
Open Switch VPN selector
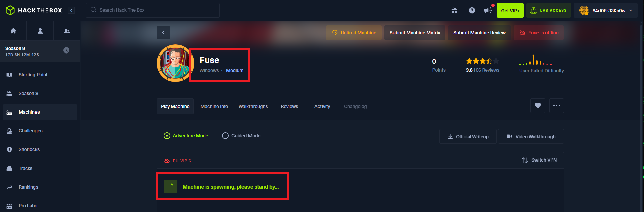(x=539, y=160)
